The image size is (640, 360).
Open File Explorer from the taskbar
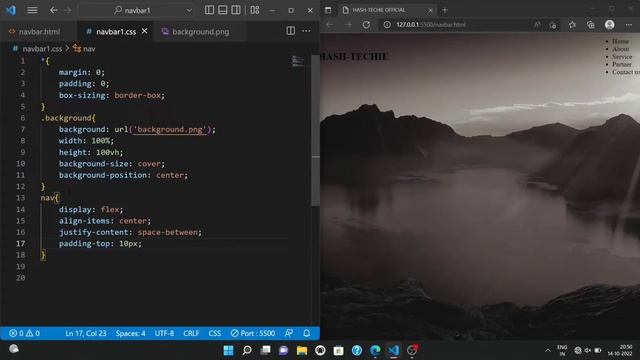click(302, 350)
